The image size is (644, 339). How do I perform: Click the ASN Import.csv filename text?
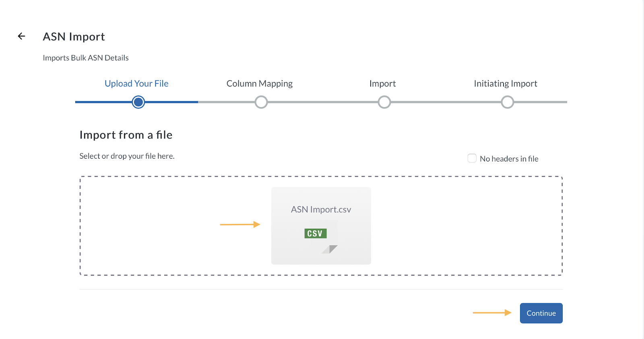[321, 209]
